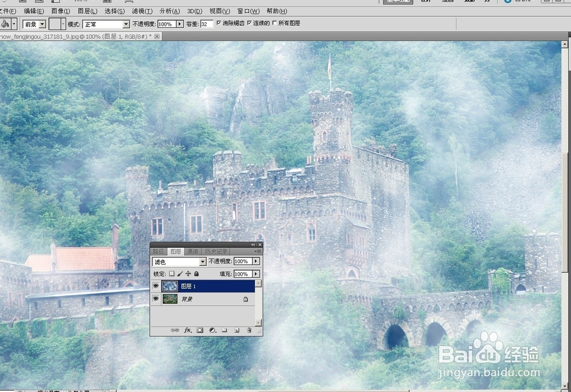Open the 窗口(W) menu
The width and height of the screenshot is (571, 392).
pos(248,11)
